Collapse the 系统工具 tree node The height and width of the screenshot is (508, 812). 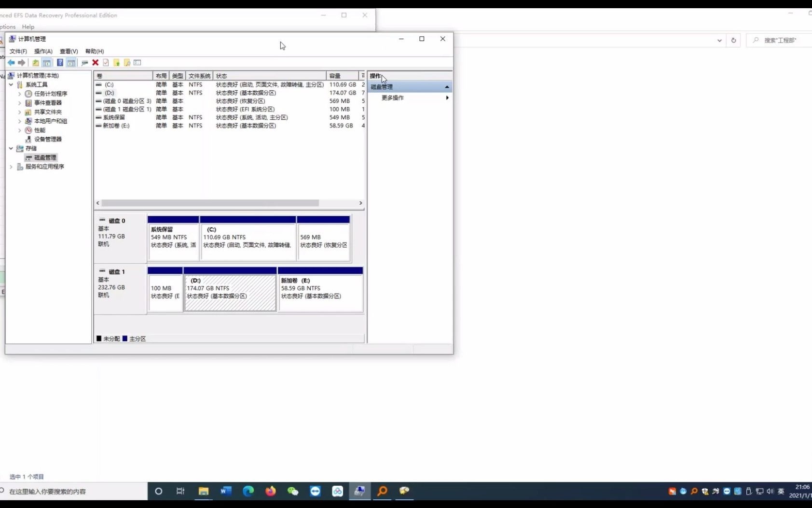pos(11,85)
